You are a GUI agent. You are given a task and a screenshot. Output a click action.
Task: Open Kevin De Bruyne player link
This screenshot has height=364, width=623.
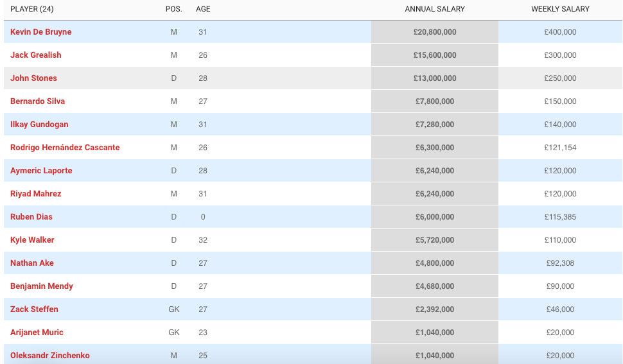click(x=41, y=31)
